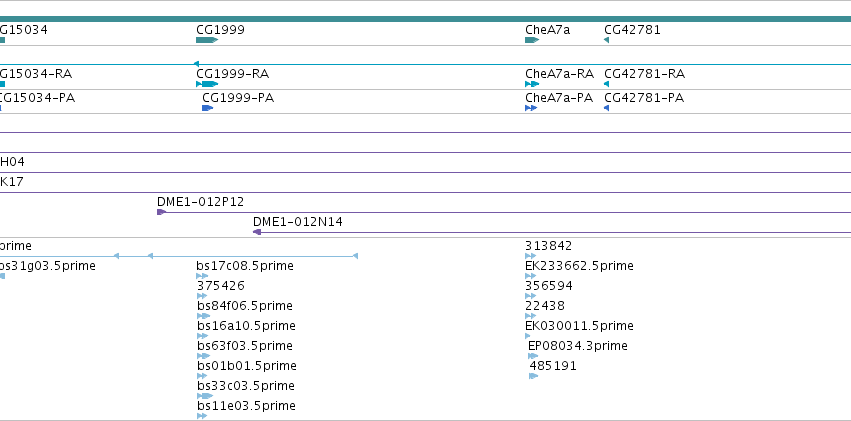This screenshot has width=851, height=421.
Task: Select the CG15034-RA transcript glyph
Action: point(2,84)
